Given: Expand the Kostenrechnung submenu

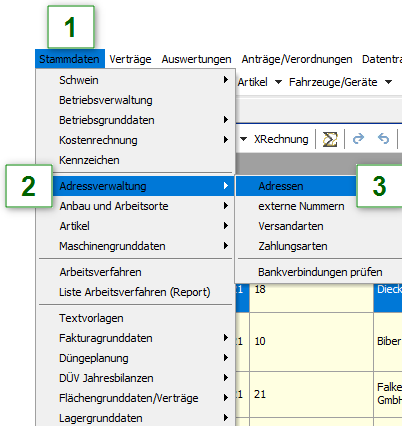Looking at the screenshot, I should click(136, 140).
